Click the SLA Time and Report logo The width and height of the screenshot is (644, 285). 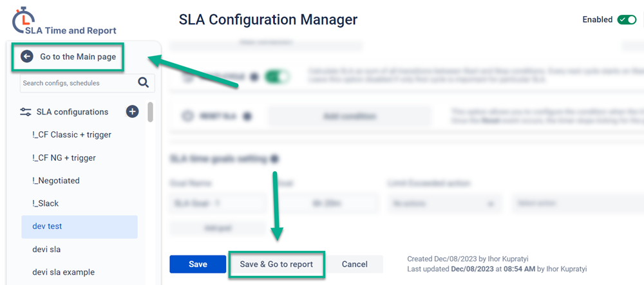(64, 23)
